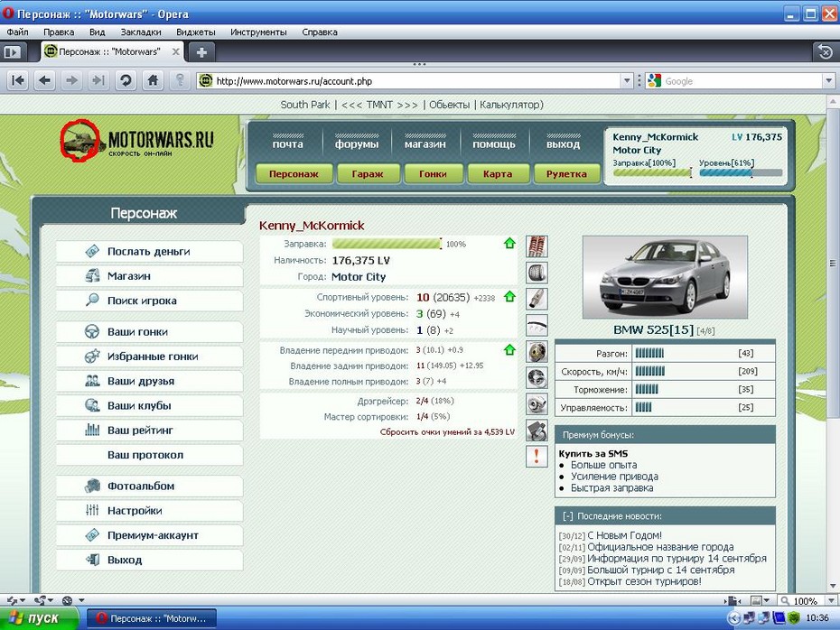
Task: Toggle Opera side panel button
Action: tap(12, 52)
